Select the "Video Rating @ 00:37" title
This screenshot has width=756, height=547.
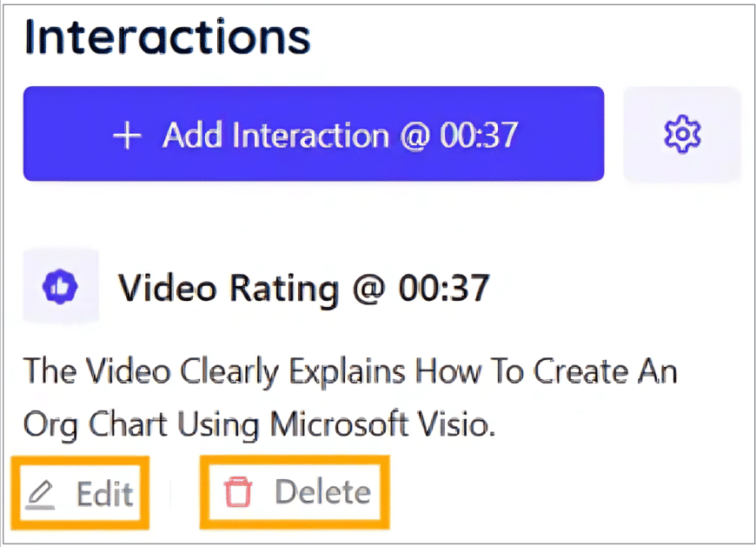pyautogui.click(x=303, y=287)
